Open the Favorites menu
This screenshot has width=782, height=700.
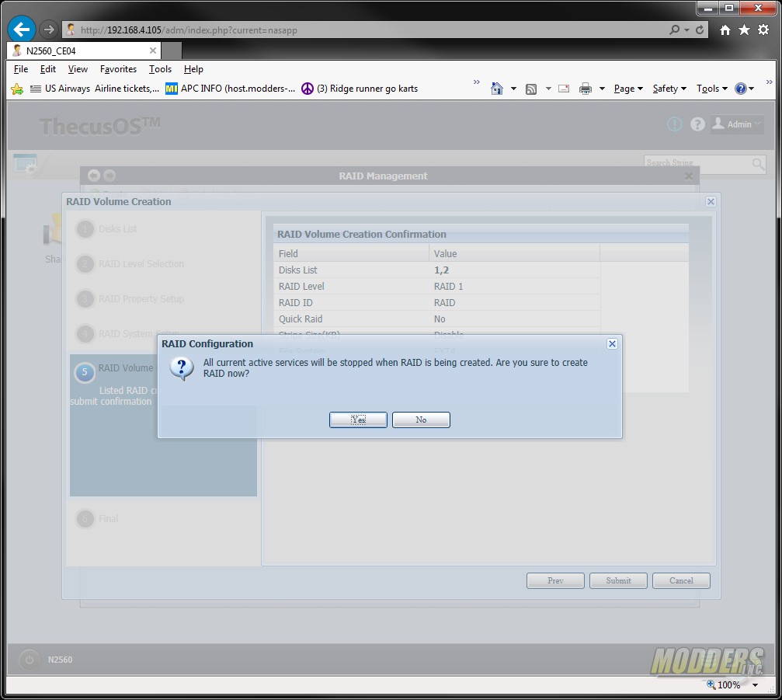[x=118, y=69]
